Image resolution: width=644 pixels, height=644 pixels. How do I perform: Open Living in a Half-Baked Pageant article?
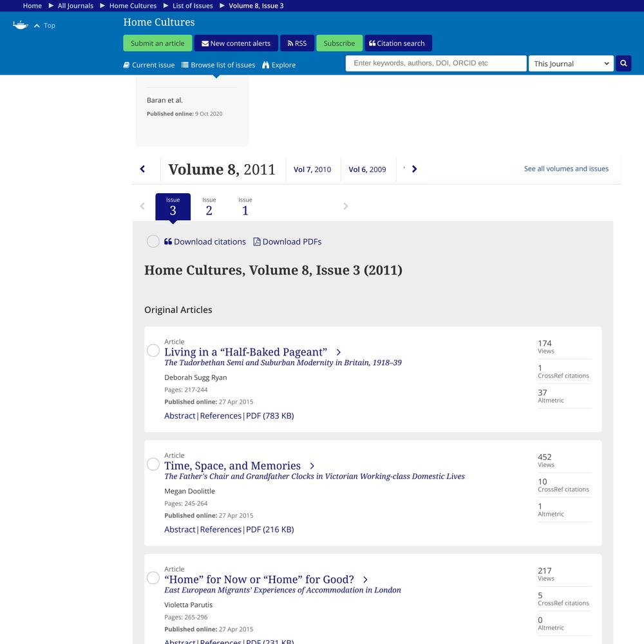click(245, 352)
